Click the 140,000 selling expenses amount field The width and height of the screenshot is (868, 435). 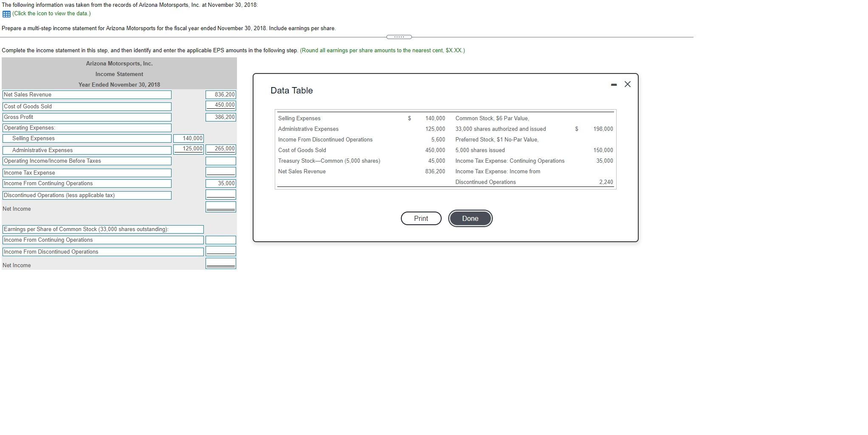coord(189,138)
